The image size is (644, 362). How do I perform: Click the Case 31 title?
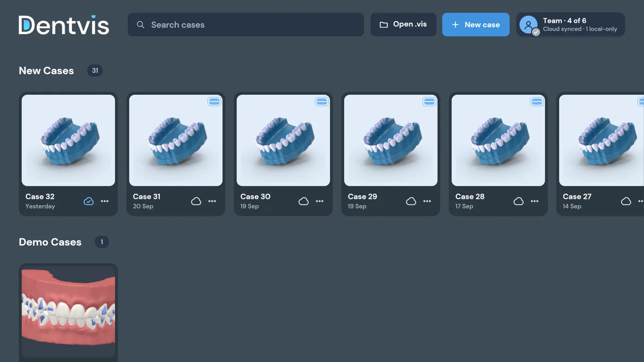[147, 196]
